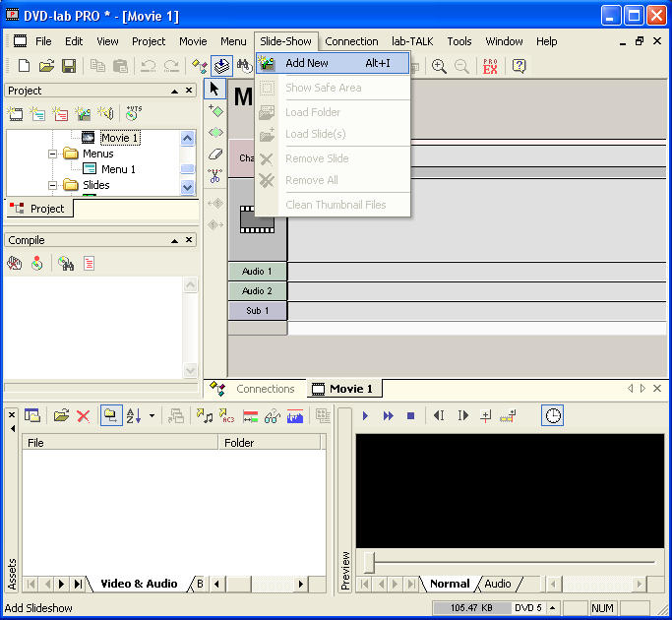Open the Help question mark icon

[x=519, y=66]
